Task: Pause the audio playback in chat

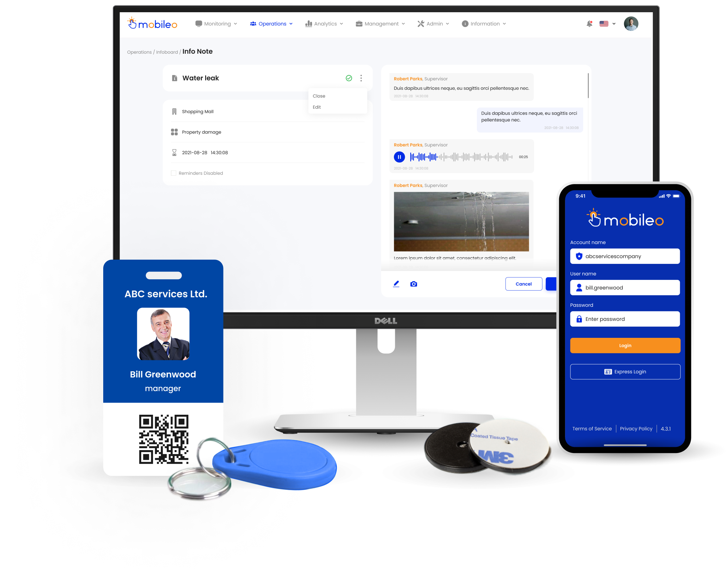Action: point(397,157)
